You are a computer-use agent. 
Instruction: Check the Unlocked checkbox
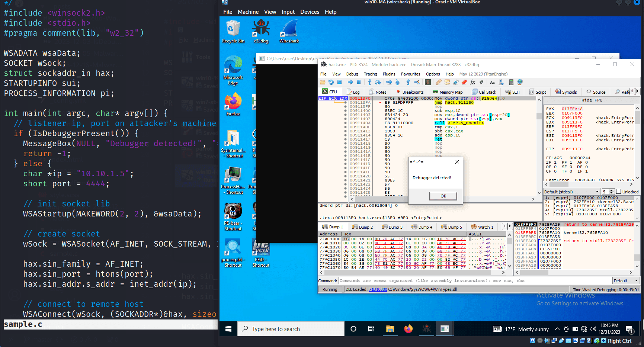point(618,191)
